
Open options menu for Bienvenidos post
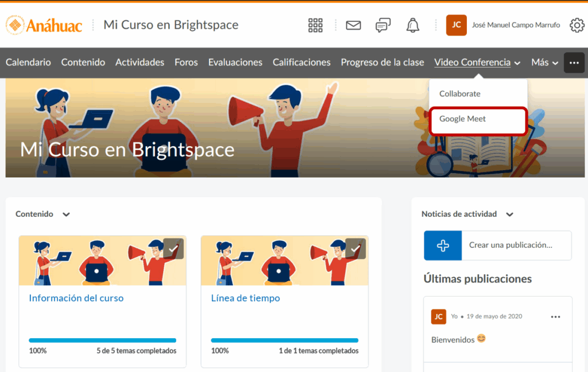click(555, 317)
